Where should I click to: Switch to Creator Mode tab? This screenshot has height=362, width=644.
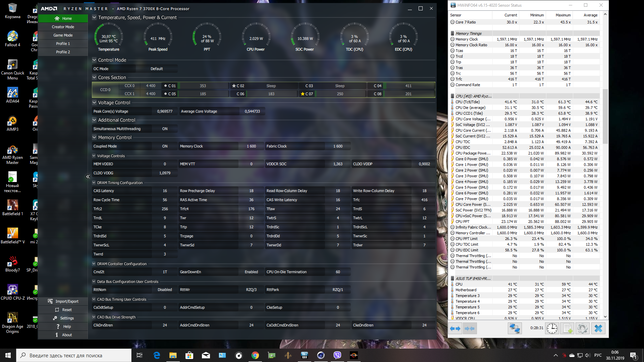tap(63, 27)
